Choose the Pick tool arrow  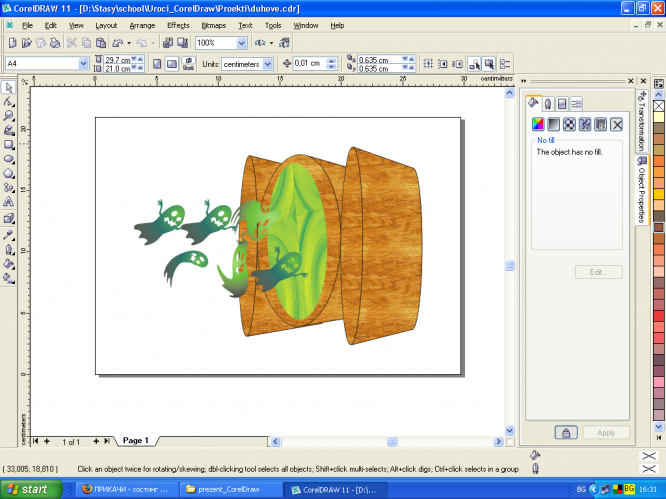[x=9, y=86]
